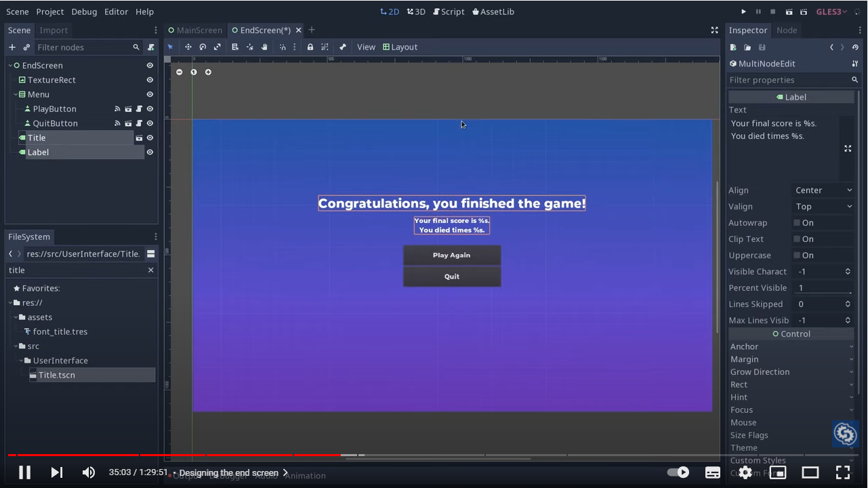Play custom scene icon

tap(804, 12)
